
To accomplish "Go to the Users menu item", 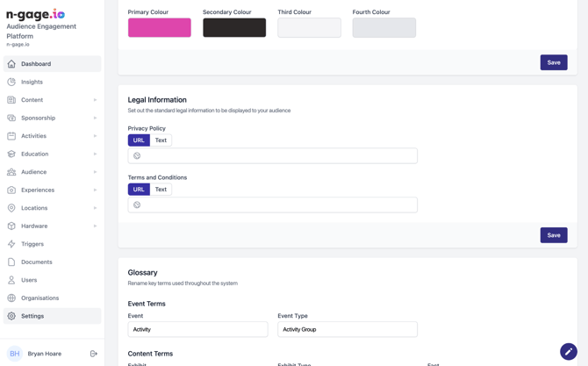I will [29, 280].
